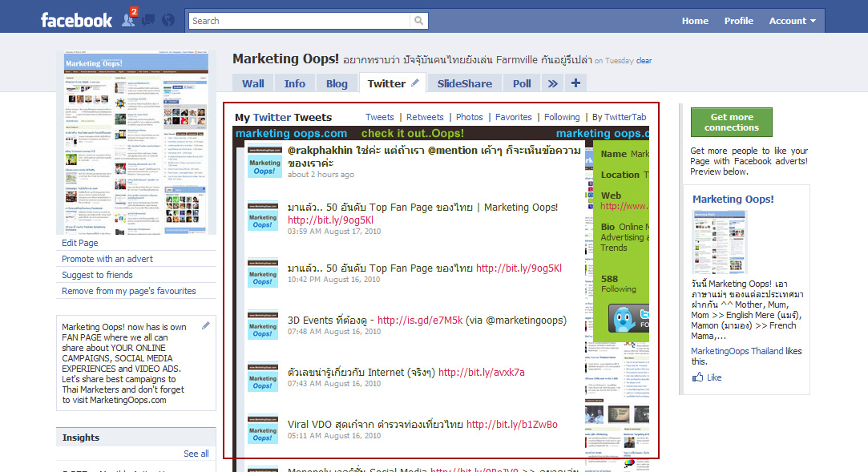Switch to the Info tab
Viewport: 868px width, 472px height.
click(294, 83)
